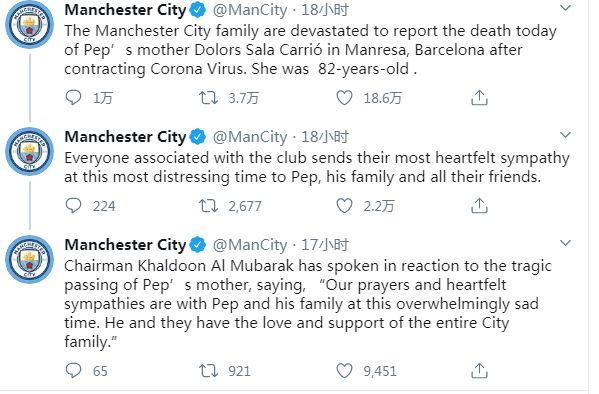Open options chevron on the 17小时 tweet
This screenshot has height=394, width=599.
565,243
